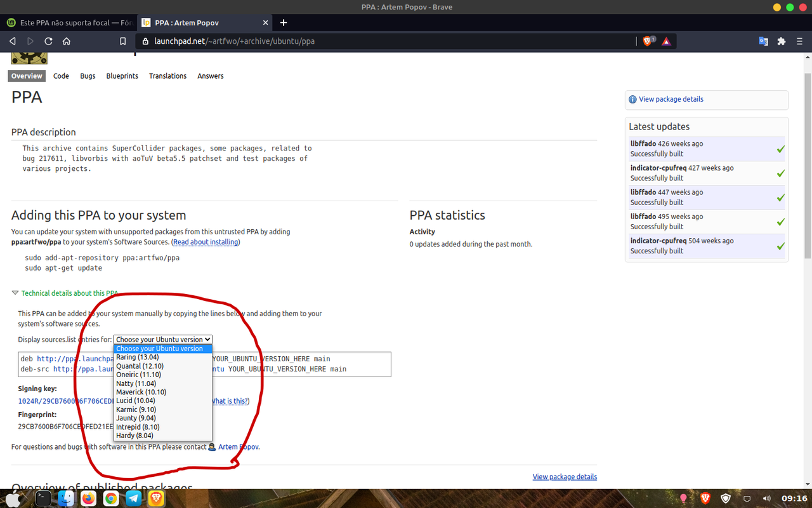Launch Chrome from the taskbar

[x=111, y=498]
